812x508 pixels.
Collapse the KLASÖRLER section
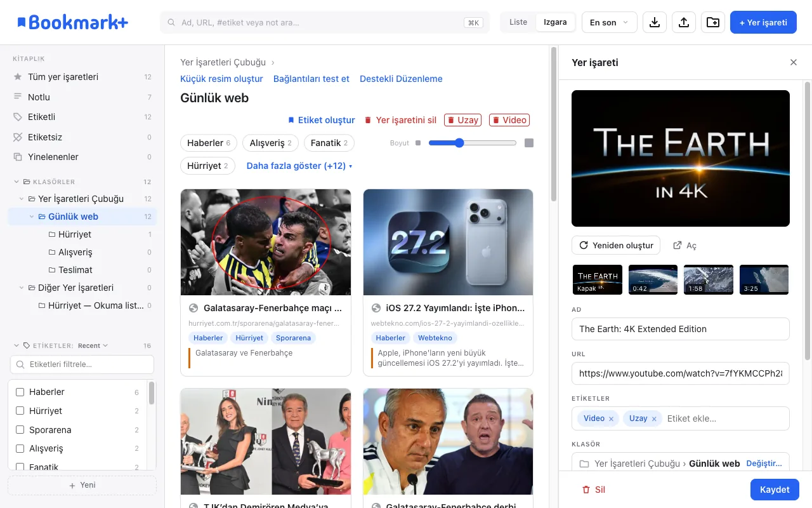pos(16,182)
